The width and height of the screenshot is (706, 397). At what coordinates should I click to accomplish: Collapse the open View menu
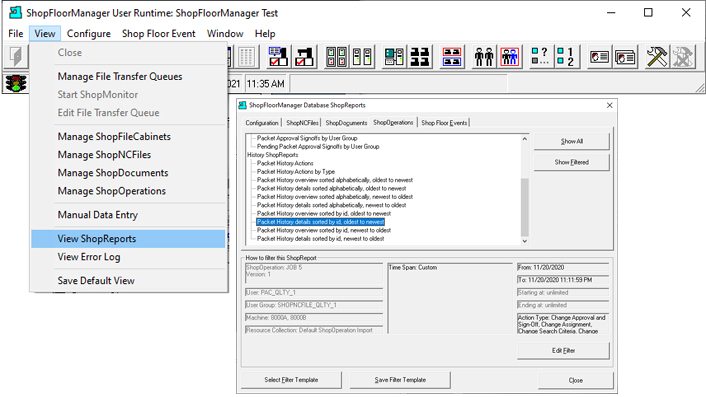(45, 34)
